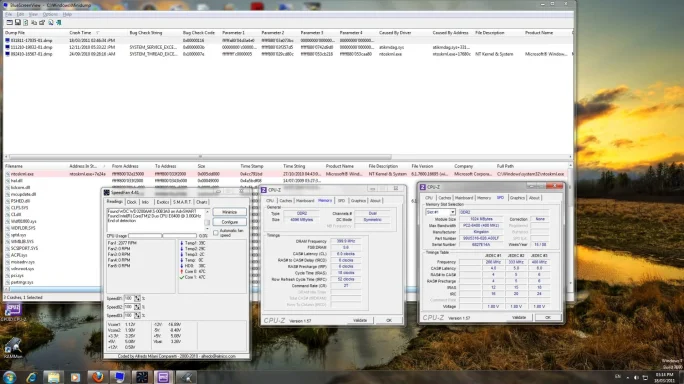Click the volume icon in system tray
The image size is (684, 384).
[x=636, y=377]
